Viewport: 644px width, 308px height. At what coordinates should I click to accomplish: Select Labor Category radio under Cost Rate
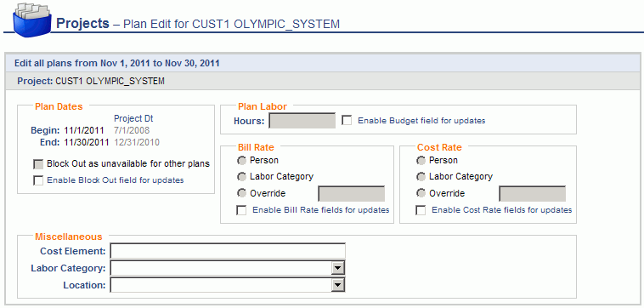point(421,177)
